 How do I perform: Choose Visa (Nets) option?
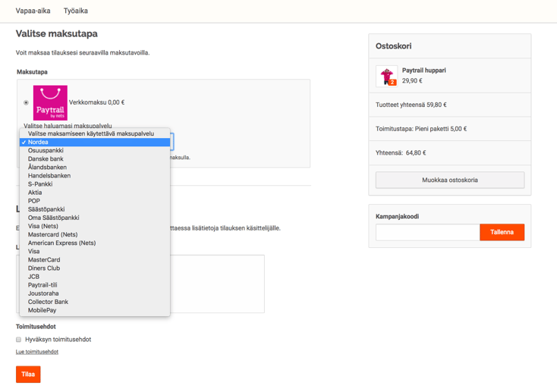95,226
